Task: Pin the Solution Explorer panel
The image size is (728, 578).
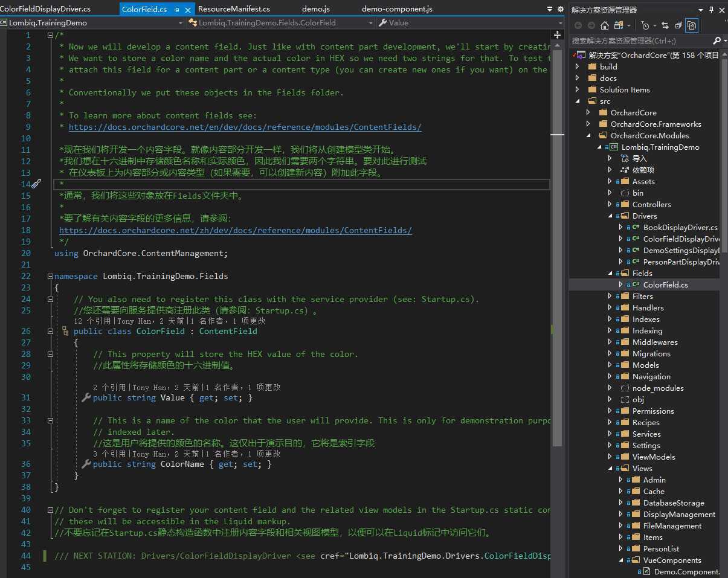Action: [712, 10]
